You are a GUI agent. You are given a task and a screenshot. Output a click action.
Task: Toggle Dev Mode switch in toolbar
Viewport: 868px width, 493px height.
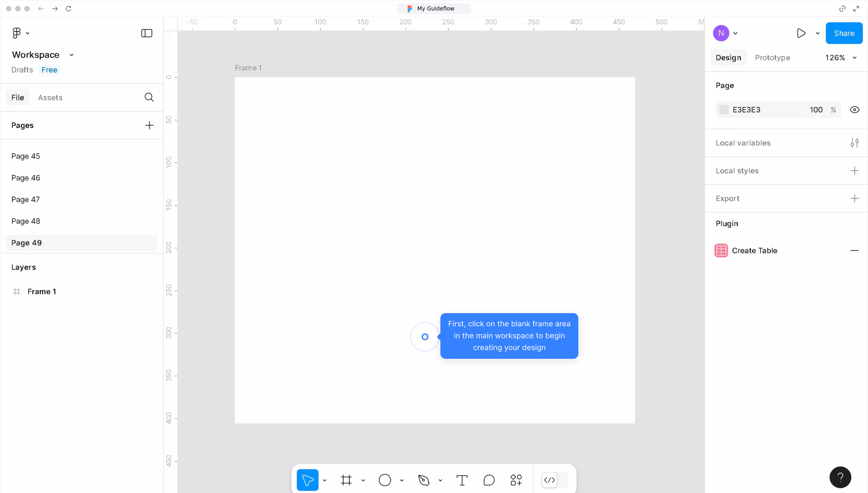click(x=555, y=480)
